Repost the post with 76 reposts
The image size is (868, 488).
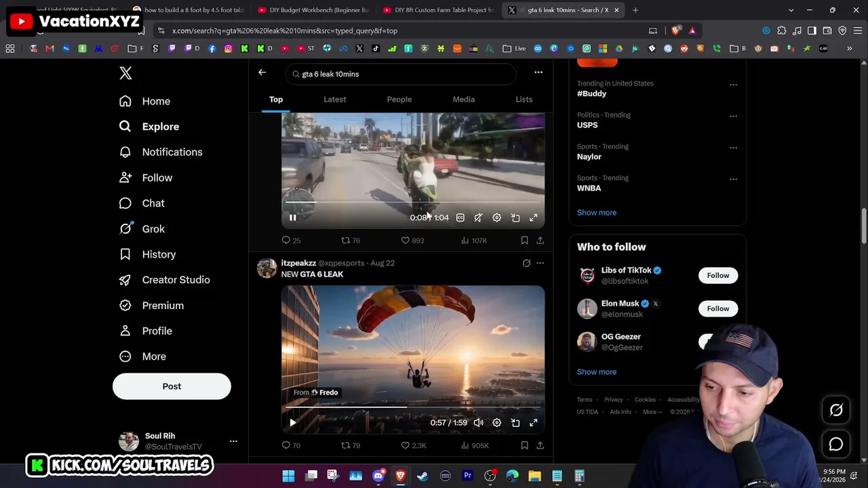pyautogui.click(x=351, y=241)
